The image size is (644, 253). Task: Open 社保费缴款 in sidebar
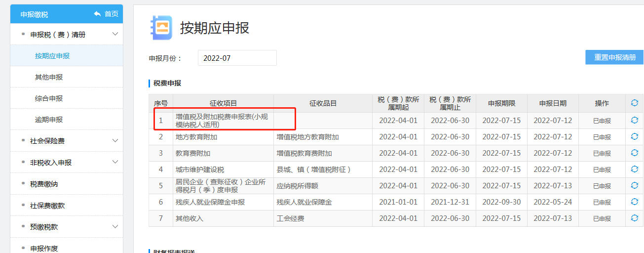click(x=47, y=206)
